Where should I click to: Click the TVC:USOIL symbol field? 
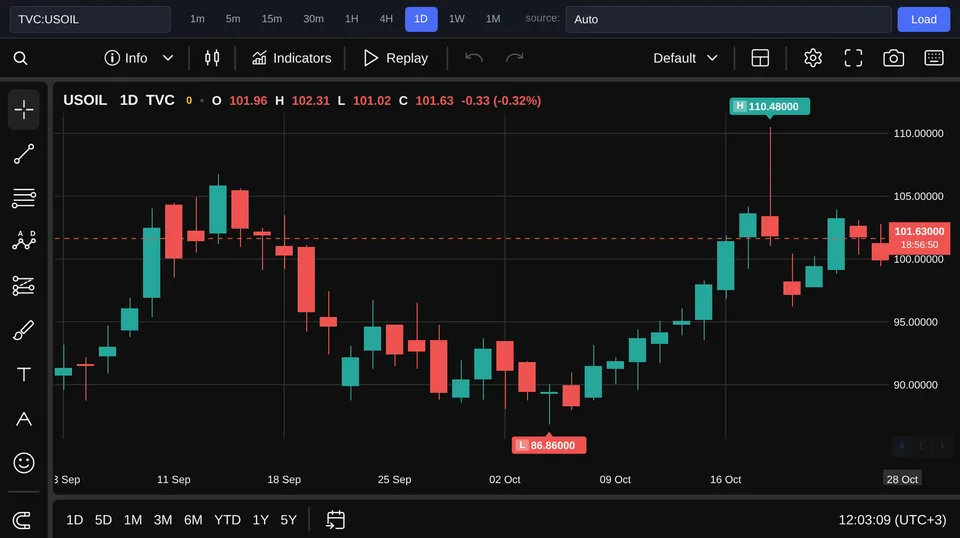(x=90, y=19)
